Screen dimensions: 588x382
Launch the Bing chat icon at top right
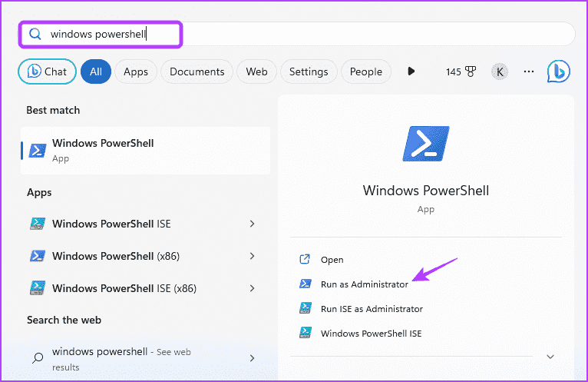pos(558,71)
